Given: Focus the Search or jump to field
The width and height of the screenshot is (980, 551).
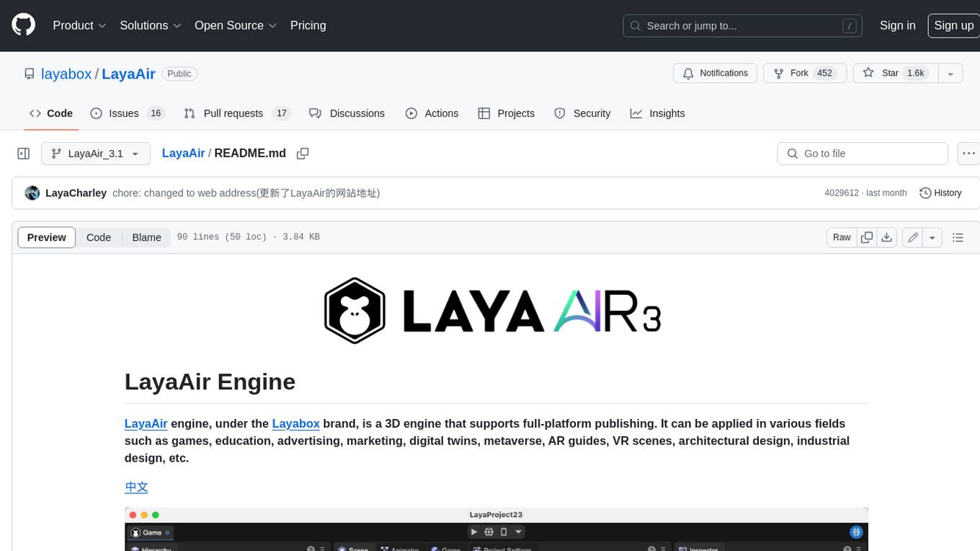Looking at the screenshot, I should tap(744, 25).
